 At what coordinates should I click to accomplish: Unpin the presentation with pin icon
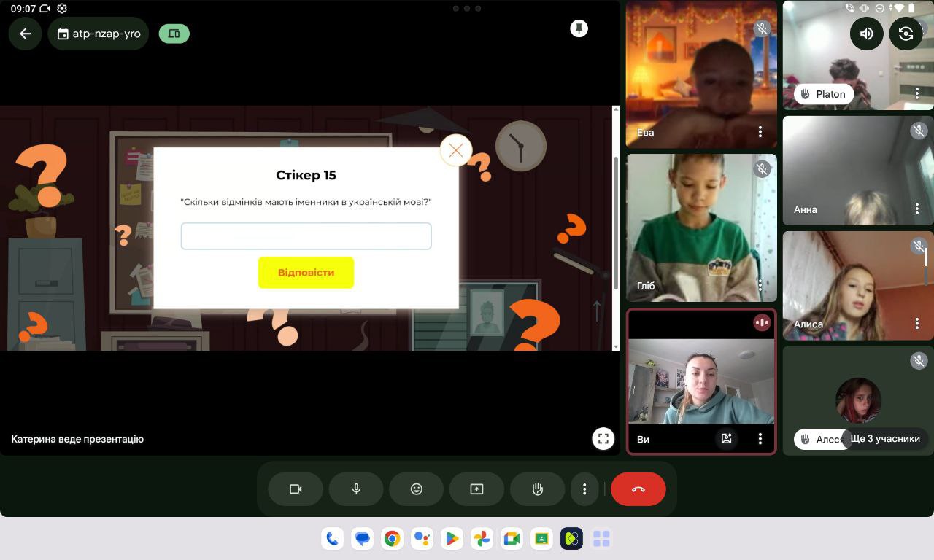coord(579,29)
